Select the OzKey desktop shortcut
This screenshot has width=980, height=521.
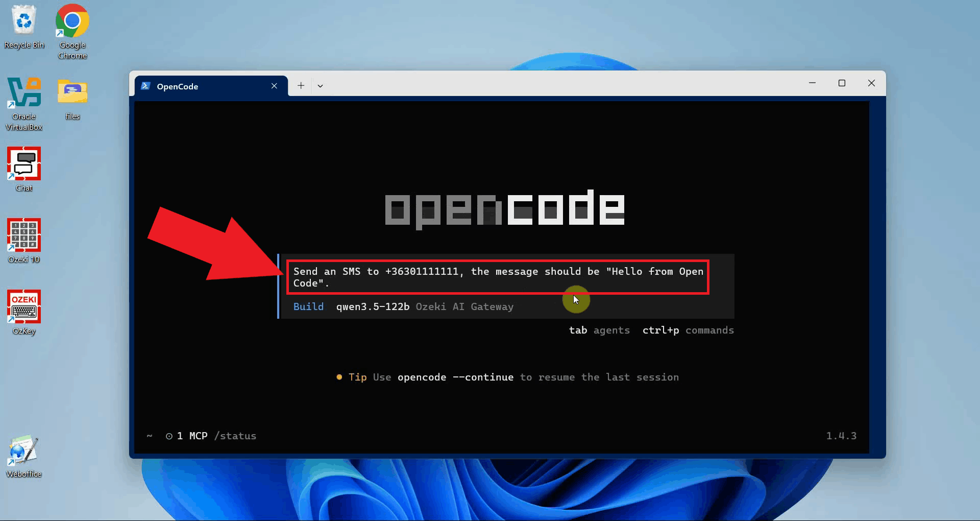click(x=24, y=313)
